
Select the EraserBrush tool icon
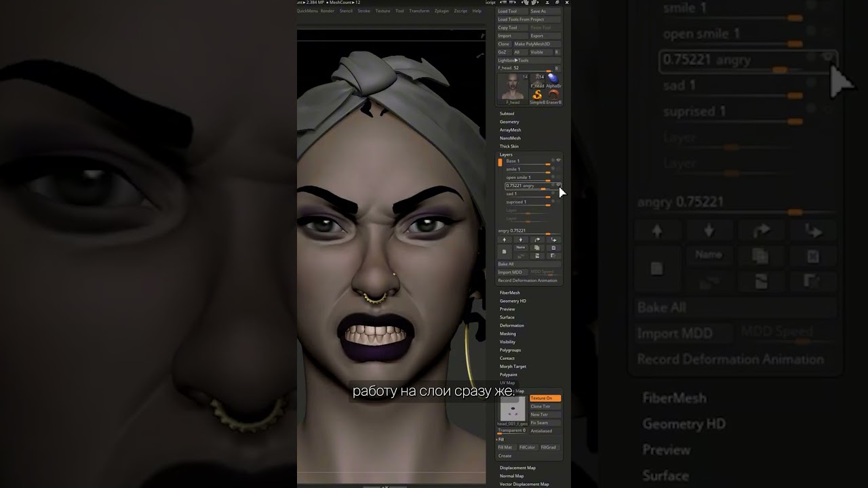coord(554,97)
